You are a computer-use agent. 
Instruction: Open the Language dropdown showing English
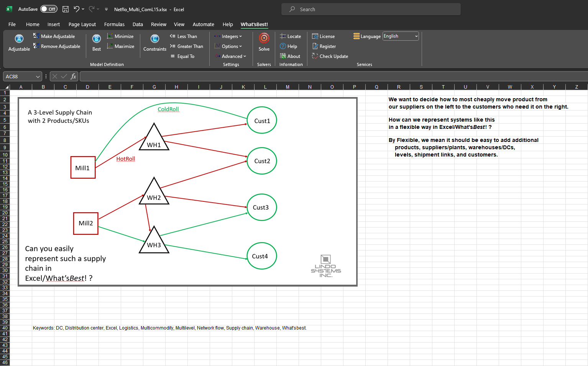point(401,36)
